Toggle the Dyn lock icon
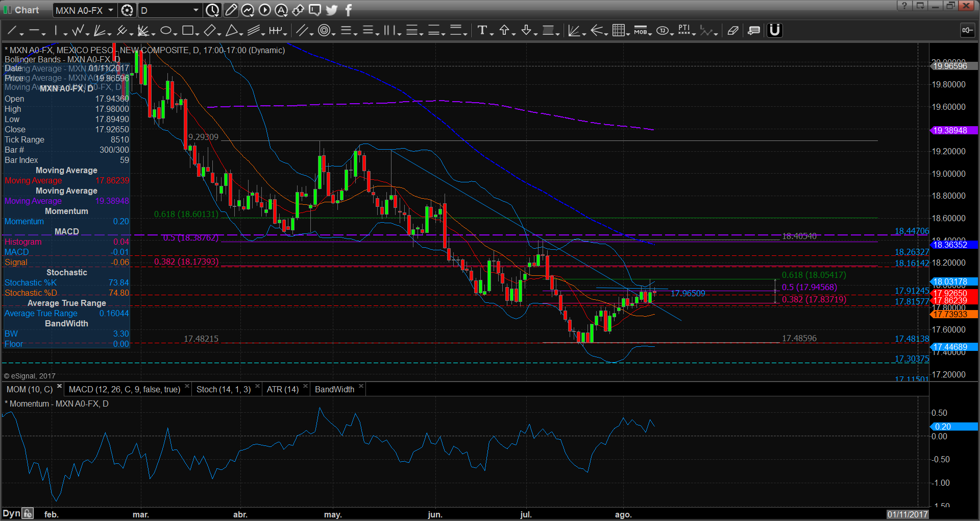The width and height of the screenshot is (980, 521). (28, 513)
